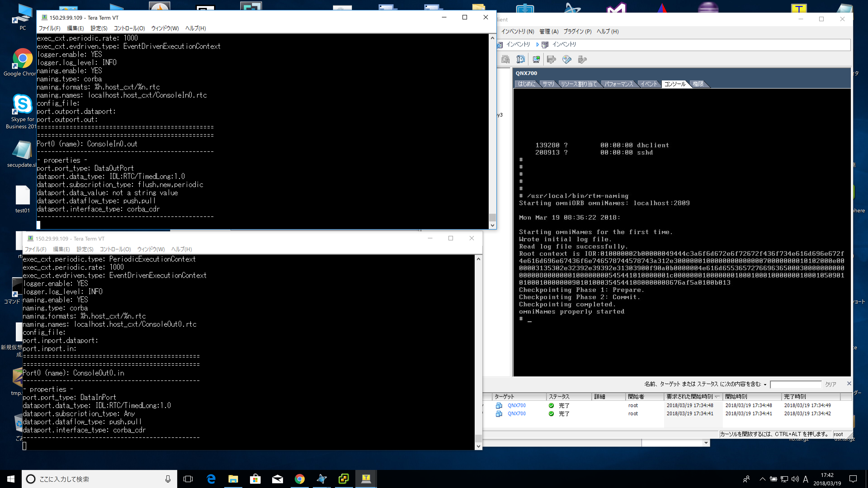Open ヘルプ(H) menu in top Tera Term
Screen dimensions: 868x488
coord(196,28)
